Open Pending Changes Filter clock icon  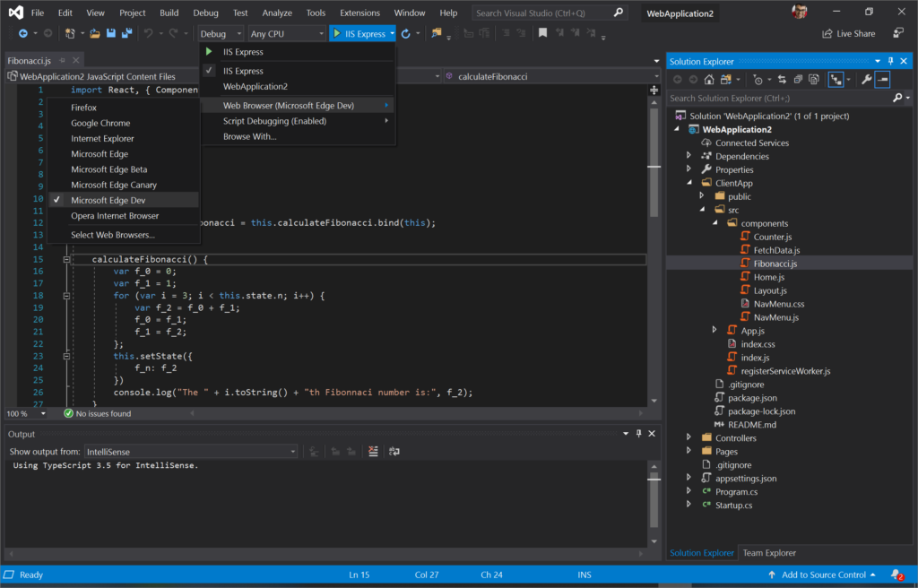(x=758, y=80)
